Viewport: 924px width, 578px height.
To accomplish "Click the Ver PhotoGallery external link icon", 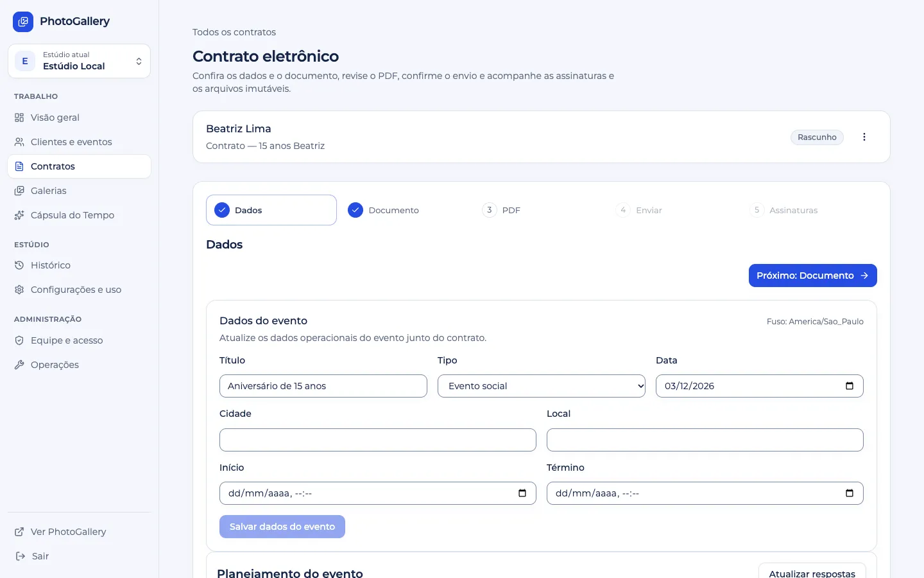I will 19,532.
